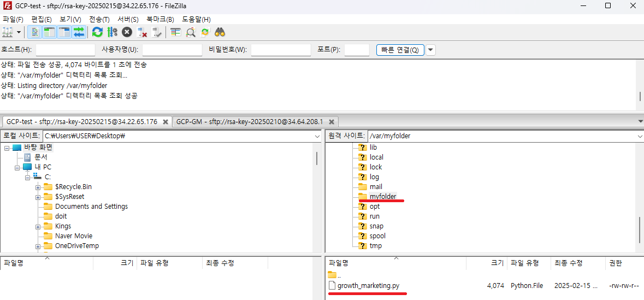The height and width of the screenshot is (300, 644).
Task: Toggle the remote directory tree view
Action: pos(64,32)
